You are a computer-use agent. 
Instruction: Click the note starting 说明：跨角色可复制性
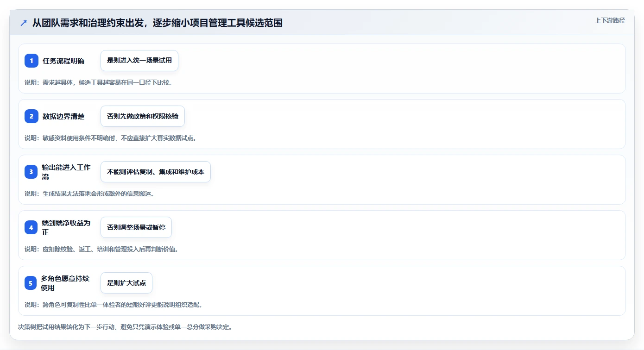pos(114,305)
